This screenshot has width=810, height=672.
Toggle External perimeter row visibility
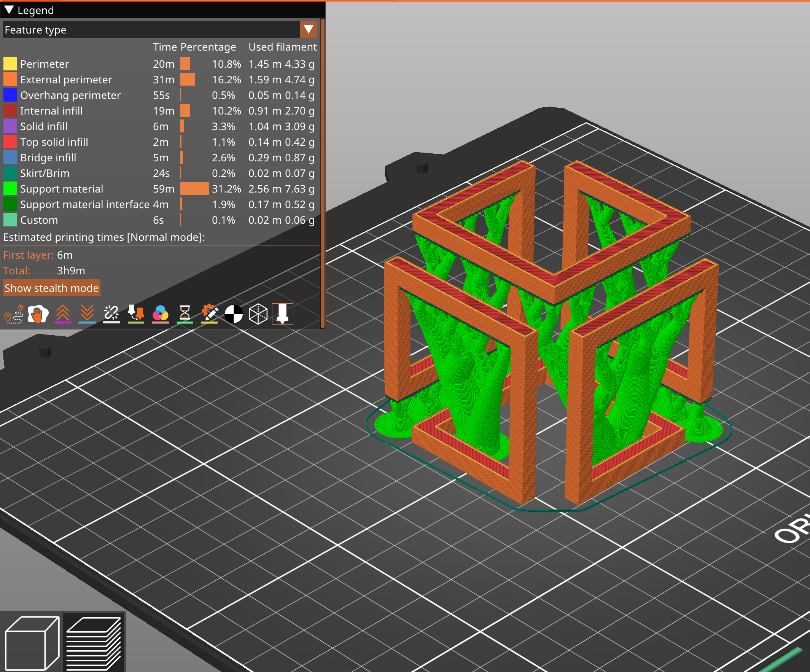(x=160, y=80)
